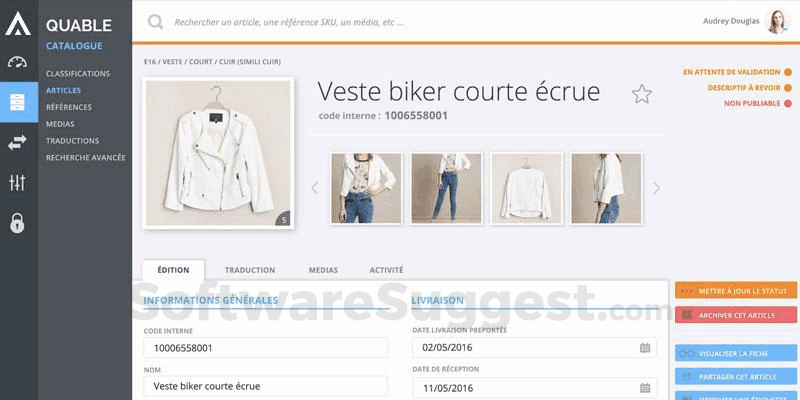This screenshot has width=800, height=400.
Task: Switch to the Édition tab
Action: coord(173,270)
